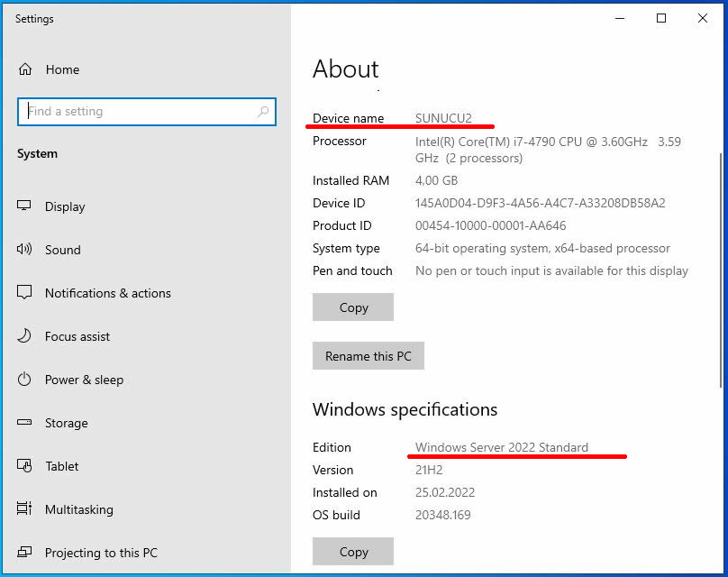The image size is (728, 577).
Task: Open Notifications & actions settings
Action: tap(108, 293)
